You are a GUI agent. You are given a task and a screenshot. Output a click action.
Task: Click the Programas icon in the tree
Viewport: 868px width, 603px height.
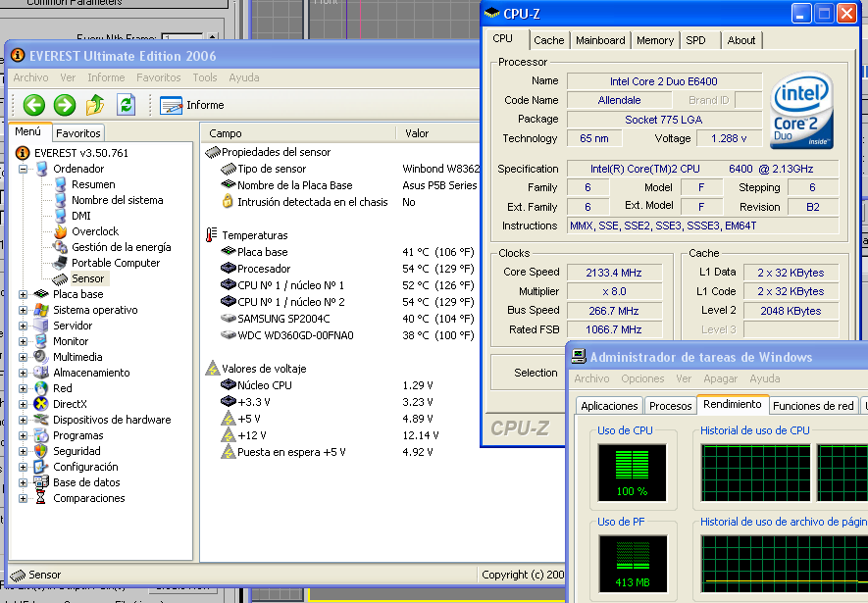click(41, 435)
